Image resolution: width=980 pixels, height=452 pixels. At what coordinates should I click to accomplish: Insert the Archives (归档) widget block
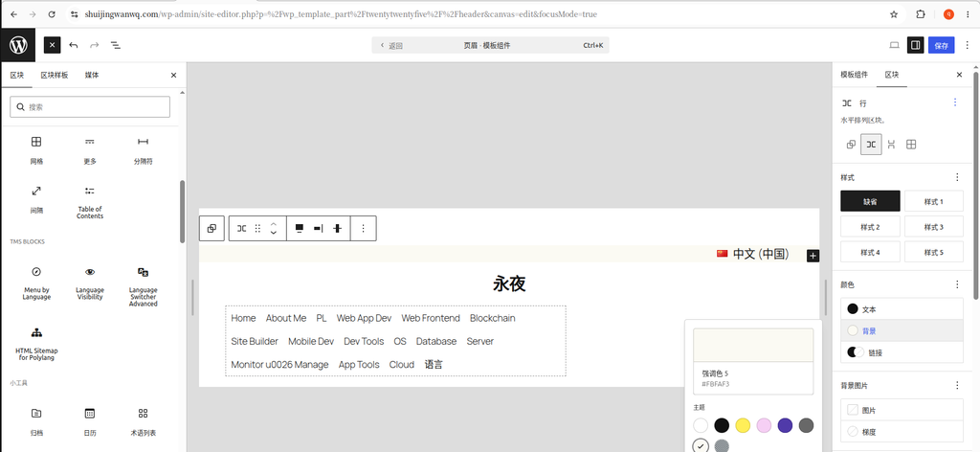36,421
